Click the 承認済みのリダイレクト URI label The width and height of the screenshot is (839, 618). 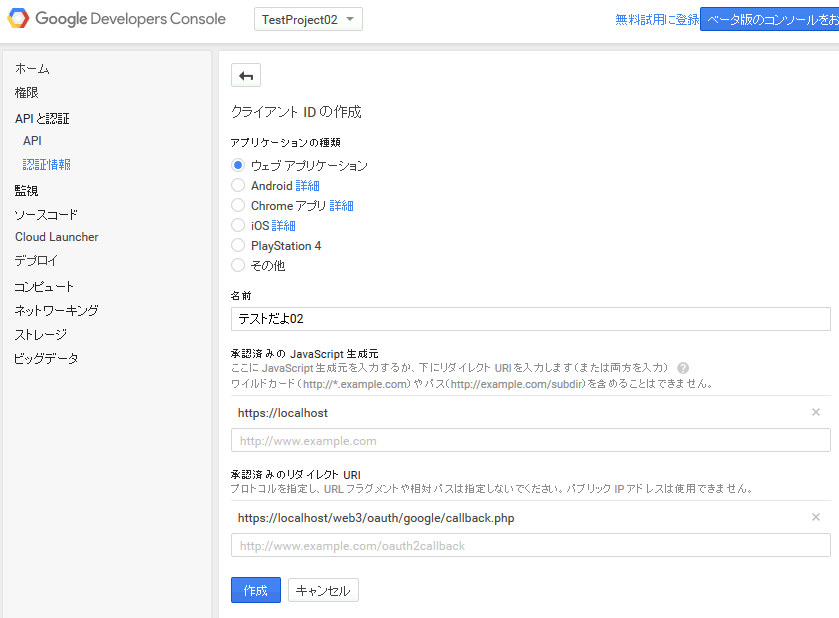(295, 475)
